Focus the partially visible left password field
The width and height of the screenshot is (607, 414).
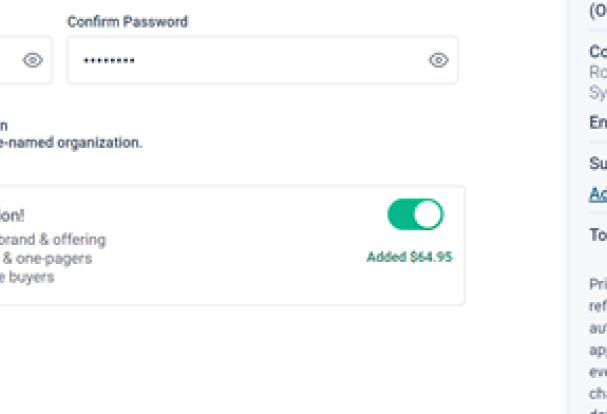[x=8, y=60]
